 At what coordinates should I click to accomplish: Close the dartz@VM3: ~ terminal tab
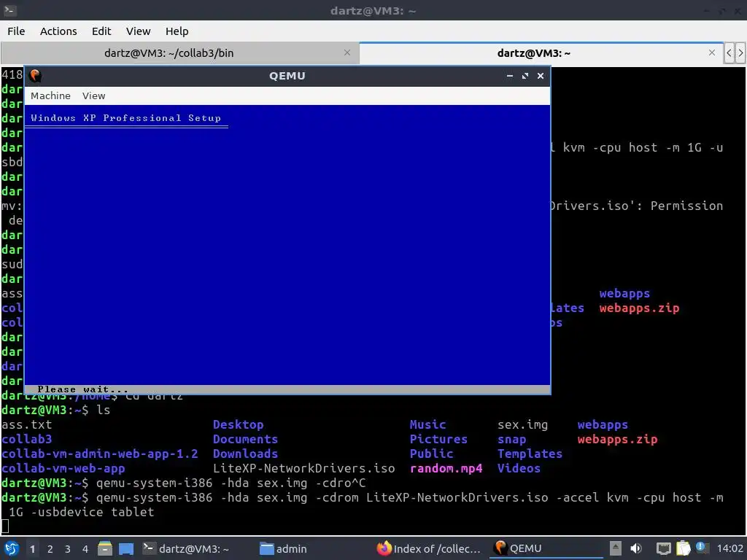click(712, 52)
